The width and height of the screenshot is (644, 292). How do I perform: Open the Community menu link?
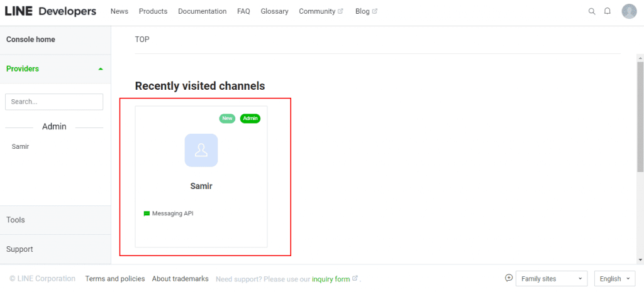click(317, 11)
